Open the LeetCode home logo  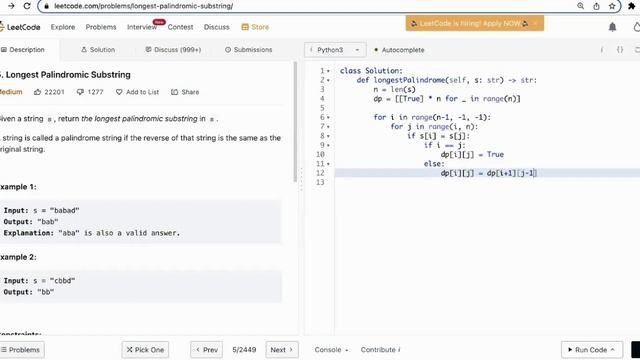pyautogui.click(x=20, y=27)
